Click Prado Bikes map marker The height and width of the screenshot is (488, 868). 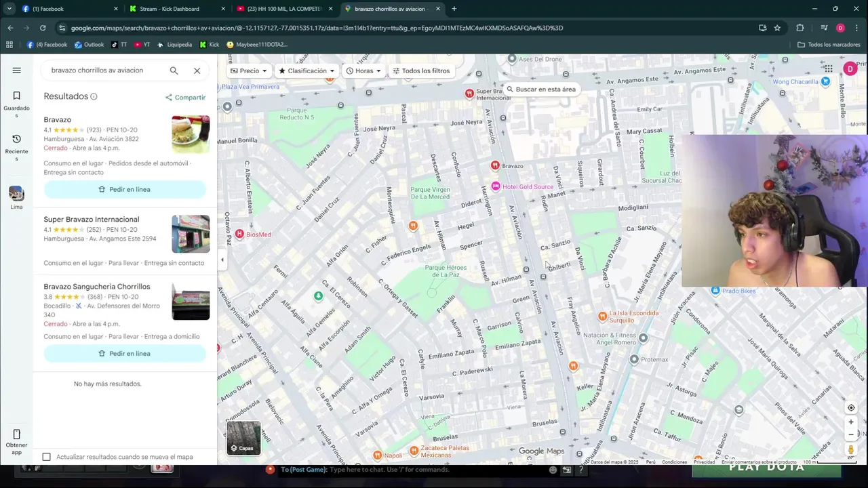(x=715, y=291)
